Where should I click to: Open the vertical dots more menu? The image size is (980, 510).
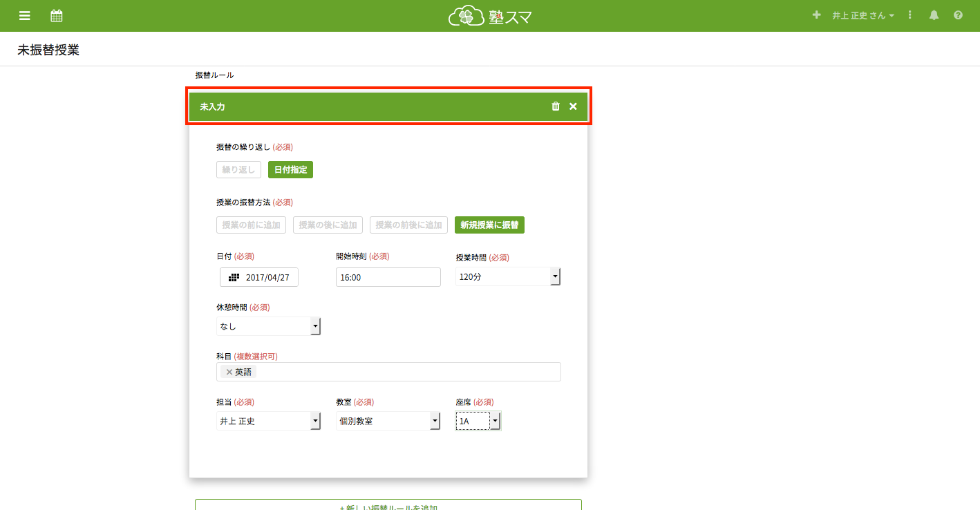tap(910, 15)
